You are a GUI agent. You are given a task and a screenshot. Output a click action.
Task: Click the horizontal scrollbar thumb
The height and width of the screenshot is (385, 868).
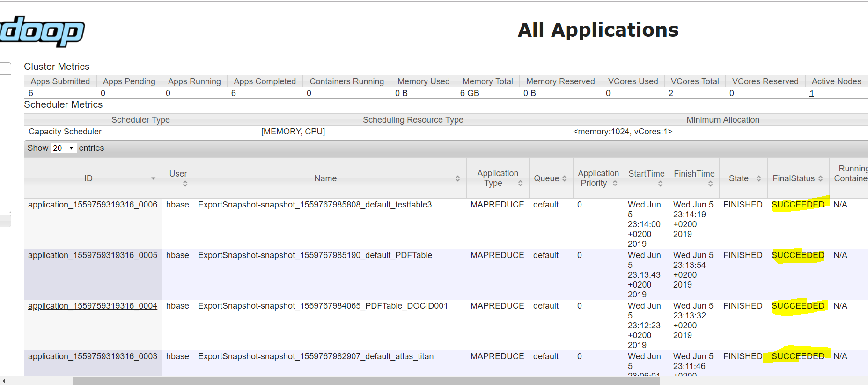[x=366, y=381]
